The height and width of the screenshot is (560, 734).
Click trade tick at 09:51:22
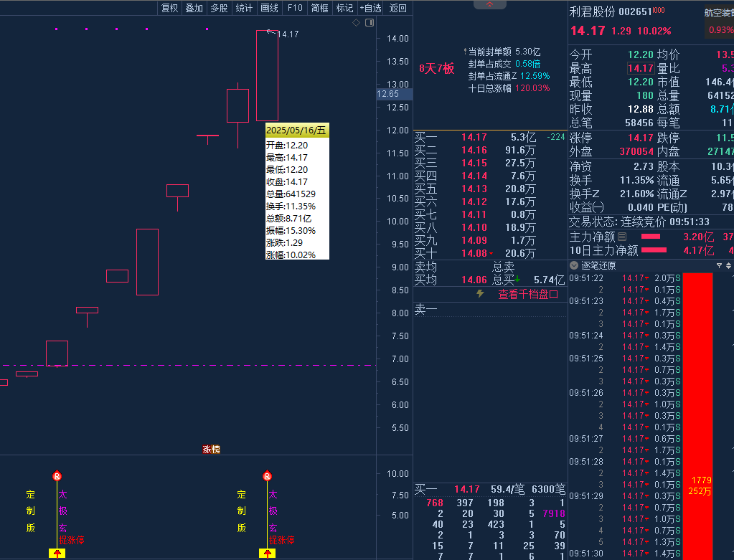(625, 278)
